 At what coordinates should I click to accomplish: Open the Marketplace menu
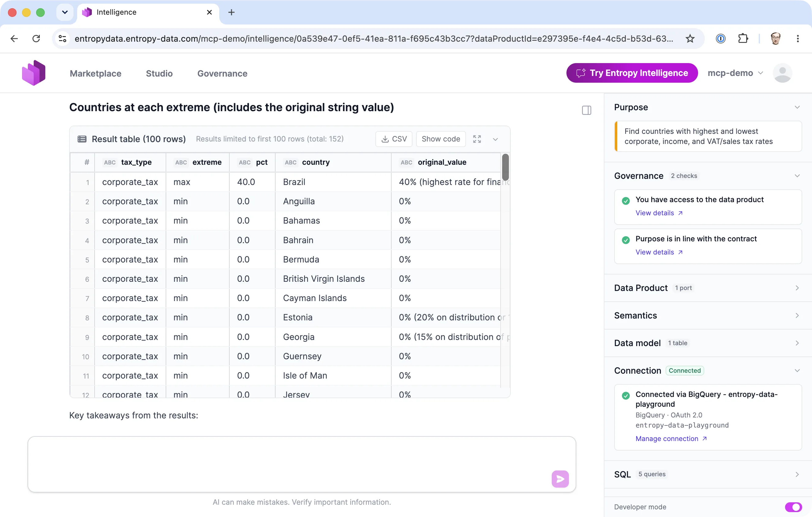(96, 73)
